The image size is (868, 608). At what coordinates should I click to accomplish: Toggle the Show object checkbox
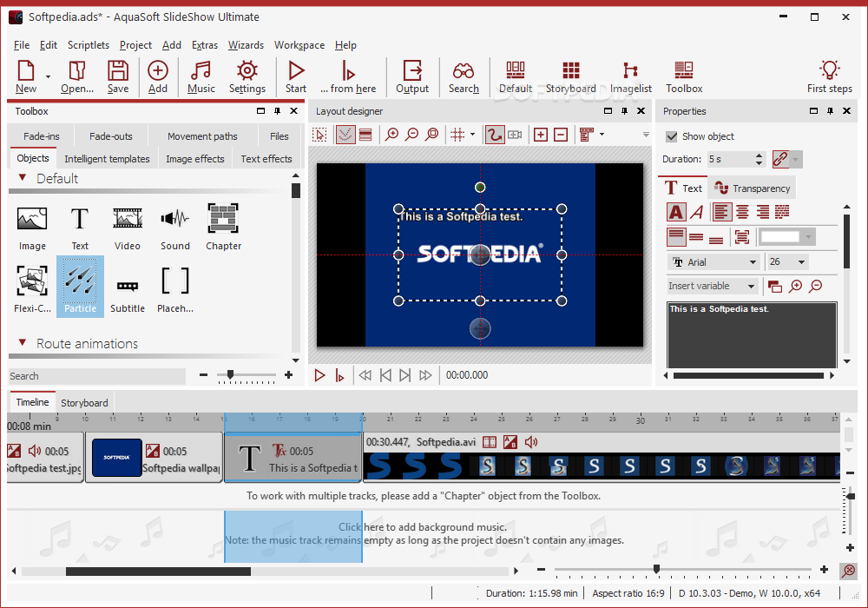pyautogui.click(x=672, y=136)
